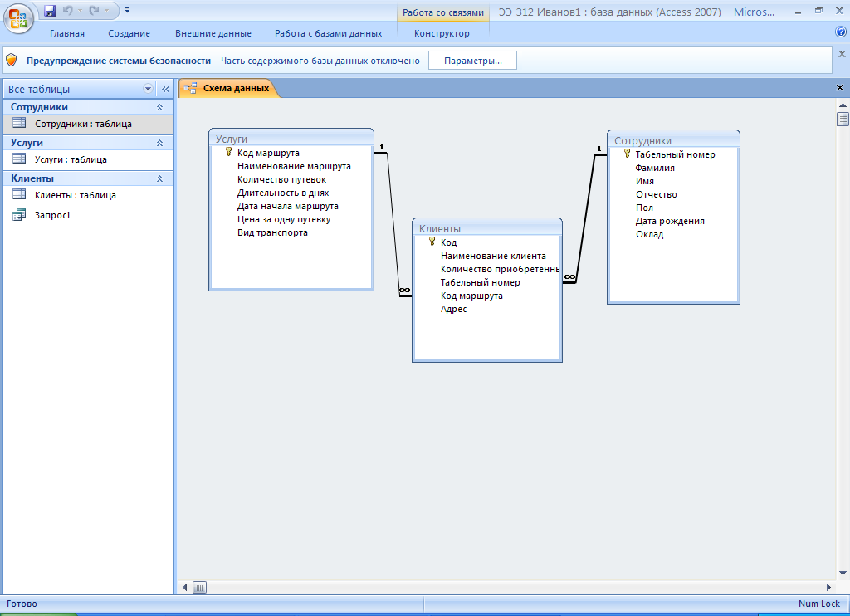Select the Дата начала маршрута field
Image resolution: width=850 pixels, height=616 pixels.
point(287,206)
